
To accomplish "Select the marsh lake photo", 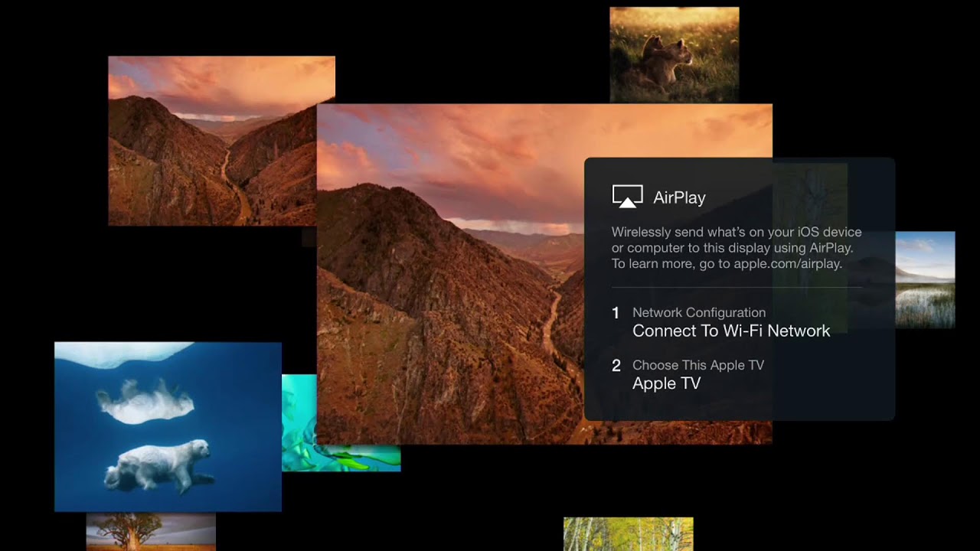I will coord(925,279).
